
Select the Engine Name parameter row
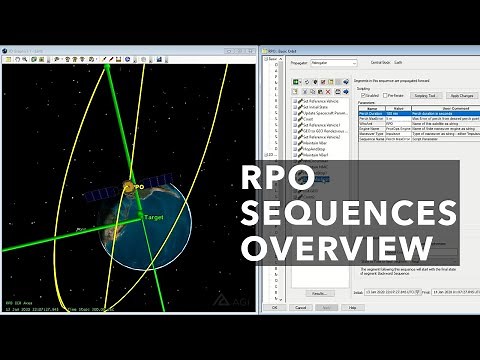[x=419, y=129]
